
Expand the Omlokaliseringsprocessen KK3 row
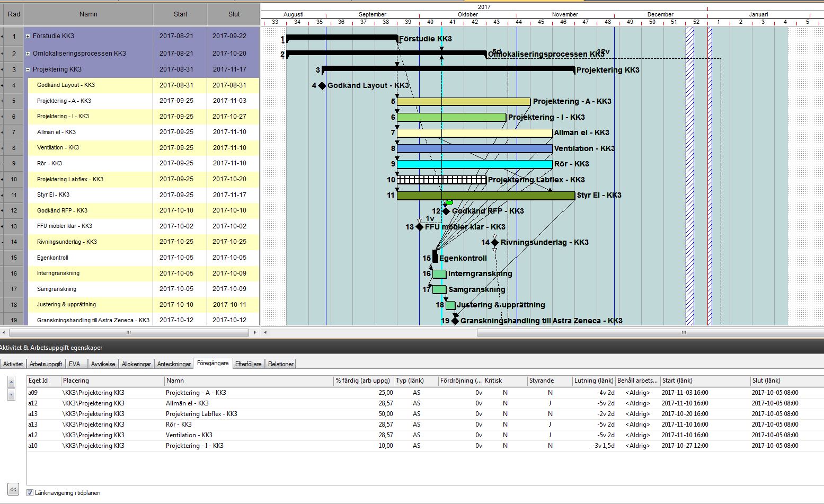point(28,54)
